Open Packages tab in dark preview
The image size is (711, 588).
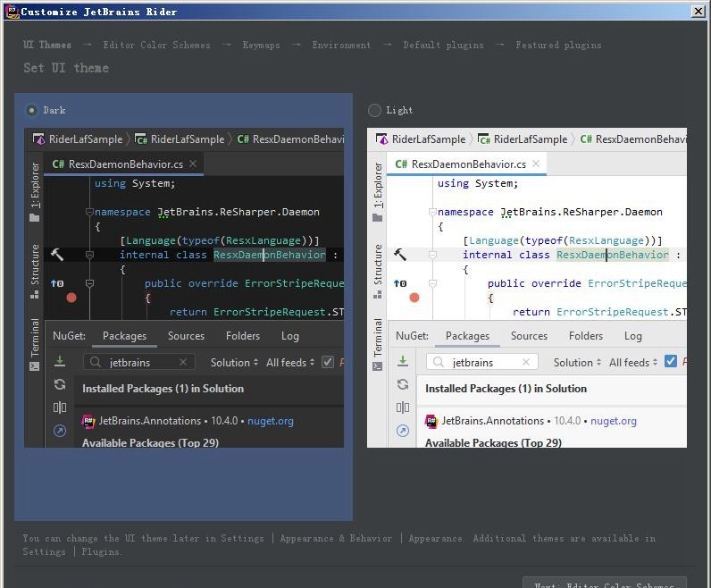pos(125,336)
